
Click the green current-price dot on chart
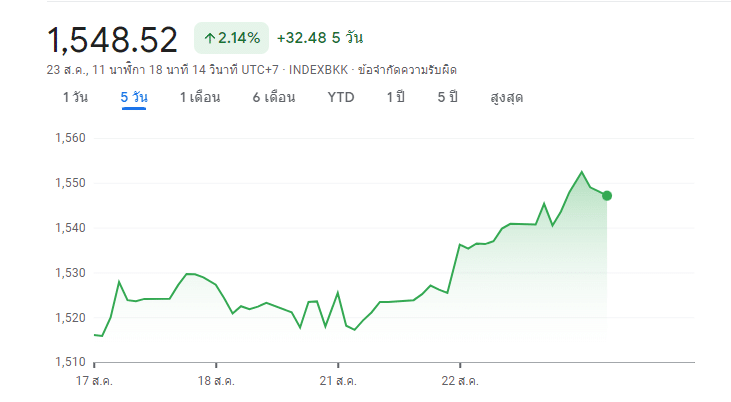[x=607, y=196]
